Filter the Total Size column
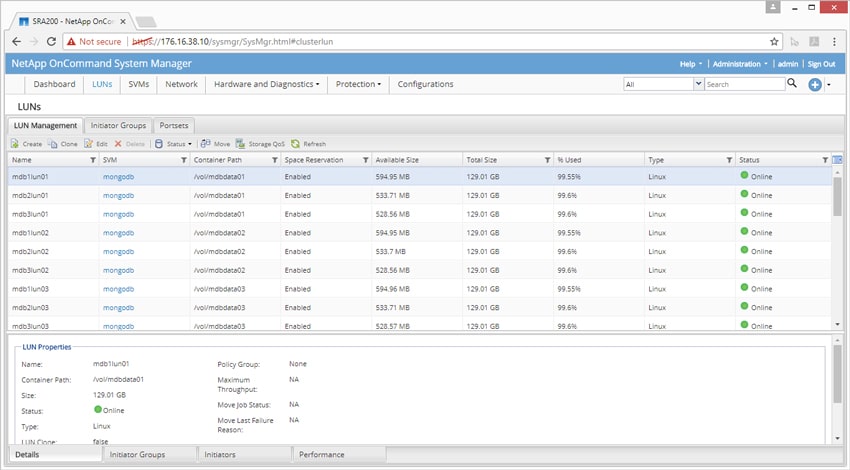Screen dimensions: 850x470 (x=548, y=160)
